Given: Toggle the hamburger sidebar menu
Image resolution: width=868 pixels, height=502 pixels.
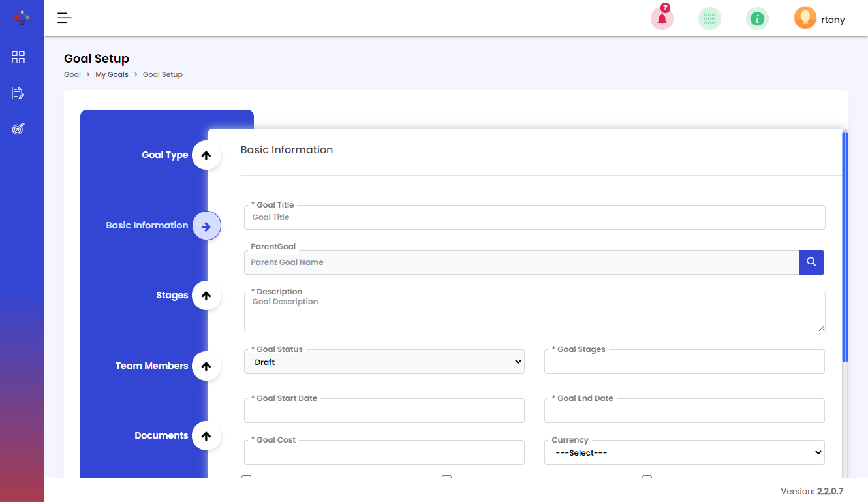Looking at the screenshot, I should (64, 18).
